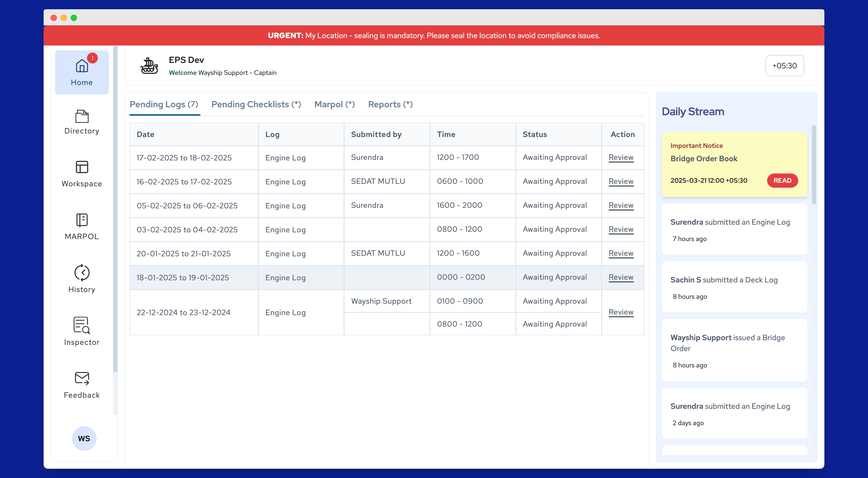
Task: Click the Date column header
Action: 194,134
